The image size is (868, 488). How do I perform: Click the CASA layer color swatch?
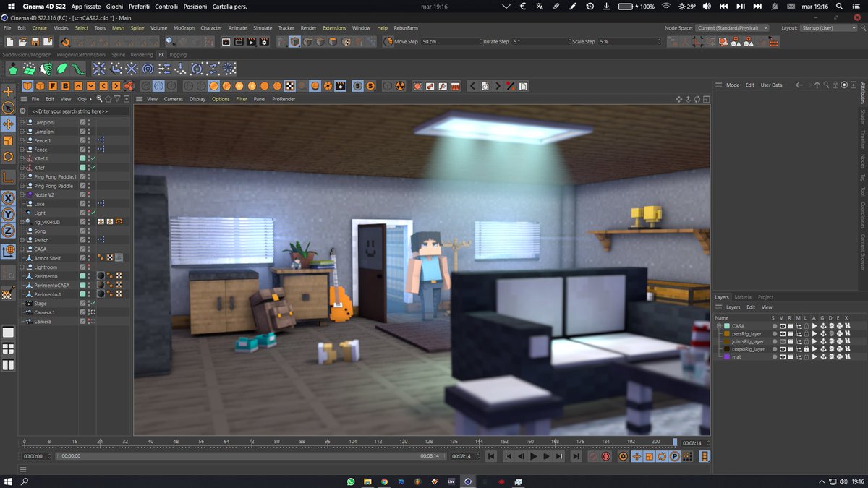(726, 326)
